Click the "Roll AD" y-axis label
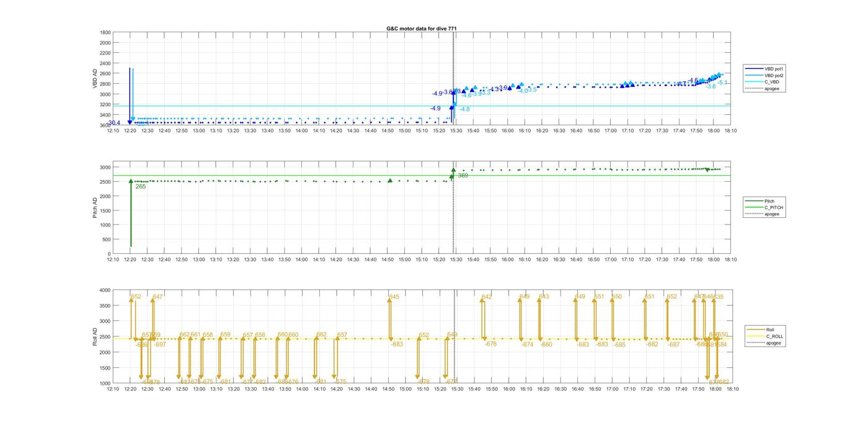The image size is (868, 430). [x=95, y=337]
